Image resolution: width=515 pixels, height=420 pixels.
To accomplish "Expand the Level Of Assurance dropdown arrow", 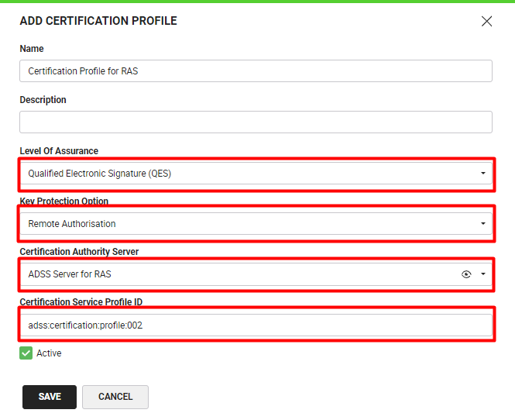I will coord(483,174).
